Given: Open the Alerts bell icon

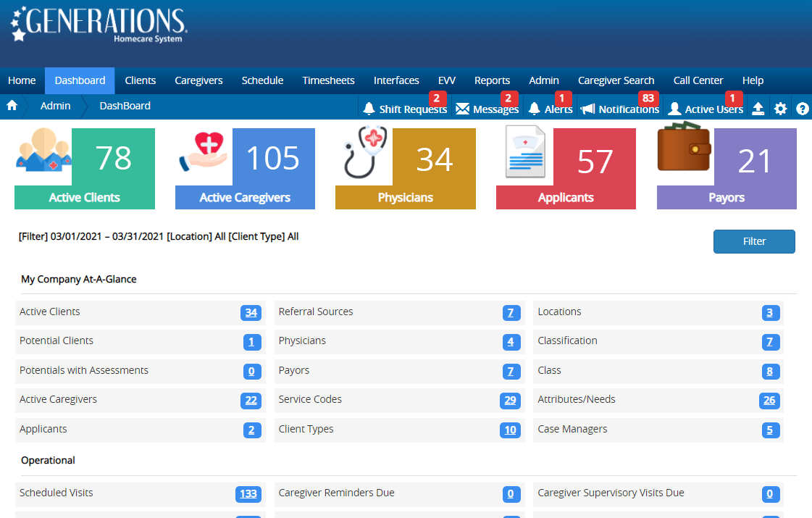Looking at the screenshot, I should point(535,109).
